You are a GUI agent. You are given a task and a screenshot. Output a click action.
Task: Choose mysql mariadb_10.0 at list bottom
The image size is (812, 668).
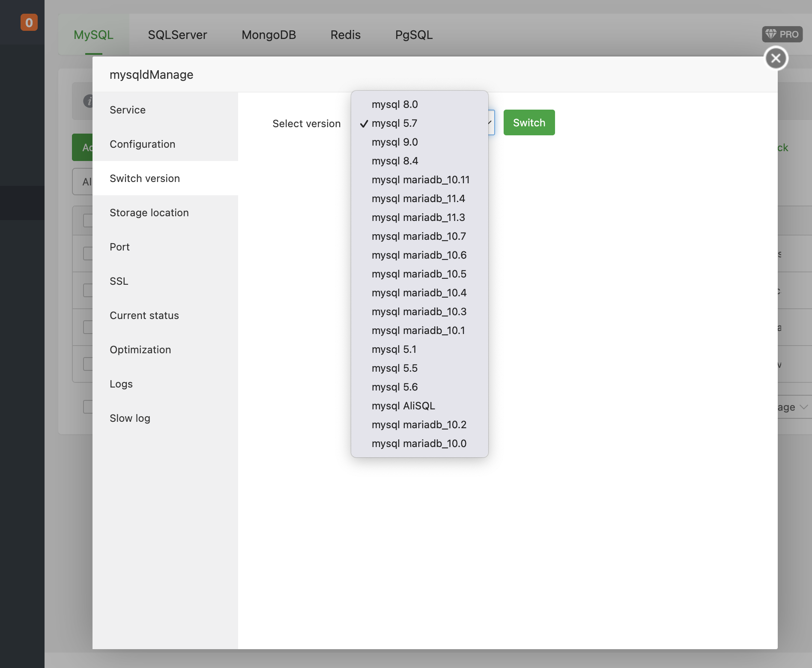419,444
